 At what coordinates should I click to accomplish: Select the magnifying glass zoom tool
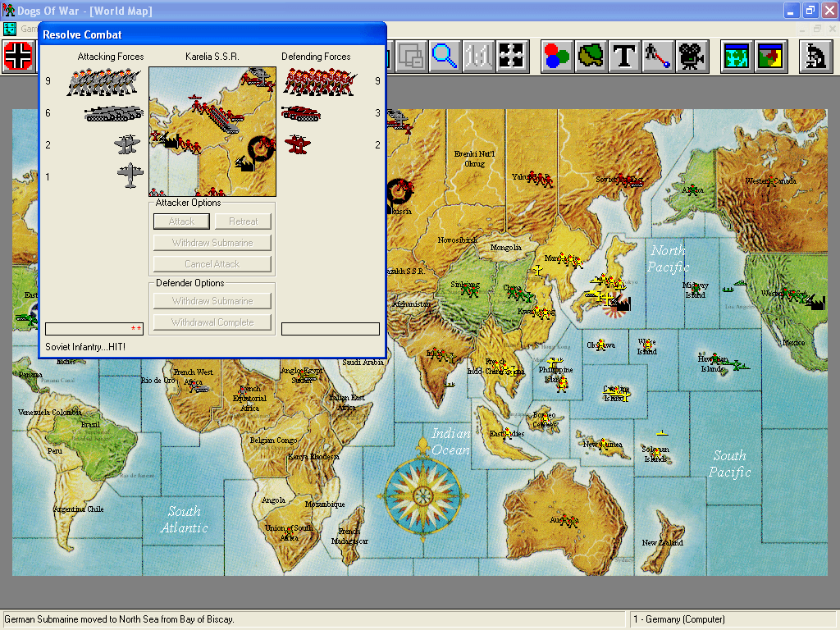coord(444,57)
